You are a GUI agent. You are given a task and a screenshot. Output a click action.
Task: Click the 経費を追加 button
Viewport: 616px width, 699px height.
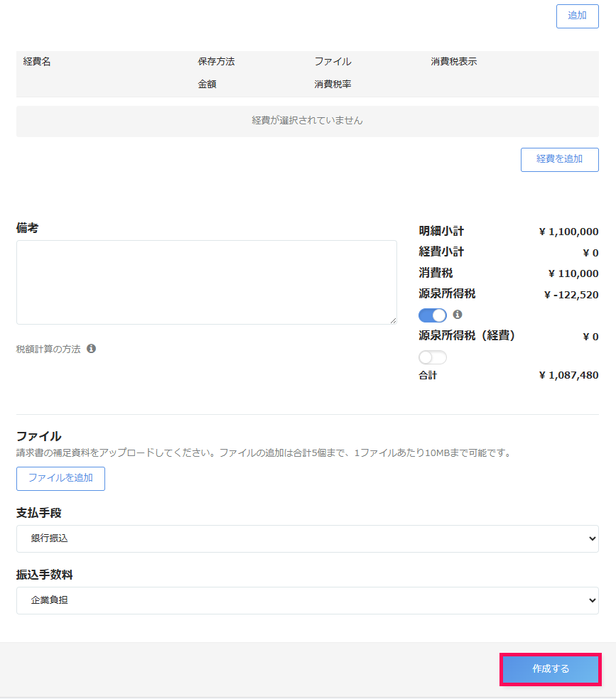click(x=559, y=160)
